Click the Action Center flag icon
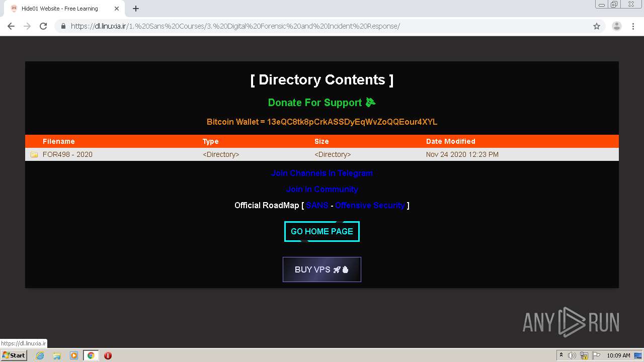This screenshot has width=644, height=362. [x=596, y=355]
